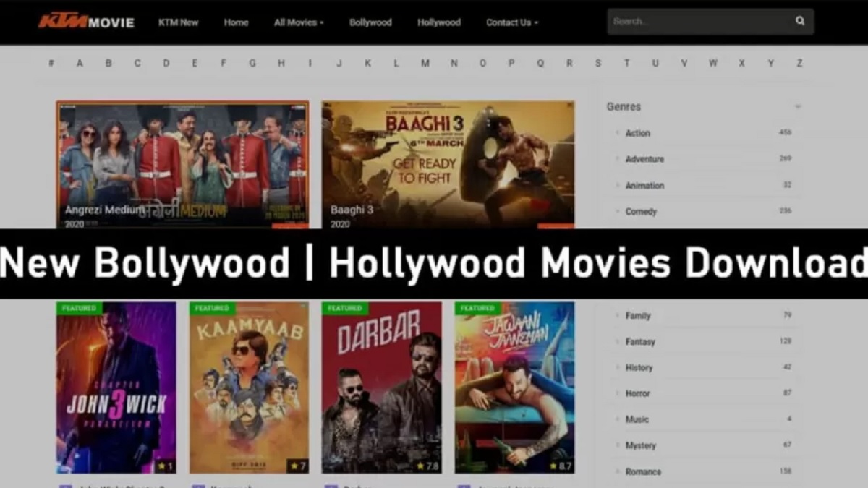This screenshot has height=488, width=868.
Task: Open the KTM New link
Action: pos(178,22)
